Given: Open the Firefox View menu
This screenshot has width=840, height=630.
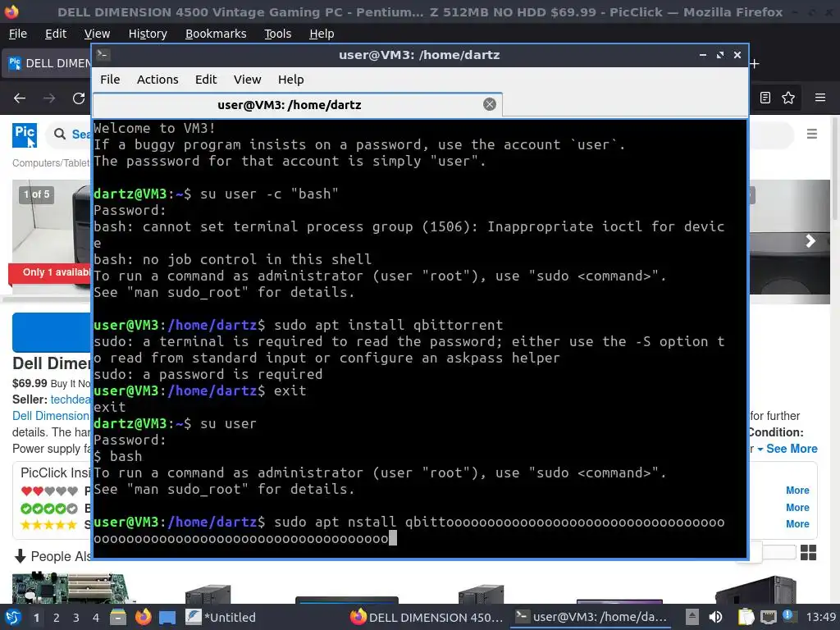Looking at the screenshot, I should click(x=97, y=34).
